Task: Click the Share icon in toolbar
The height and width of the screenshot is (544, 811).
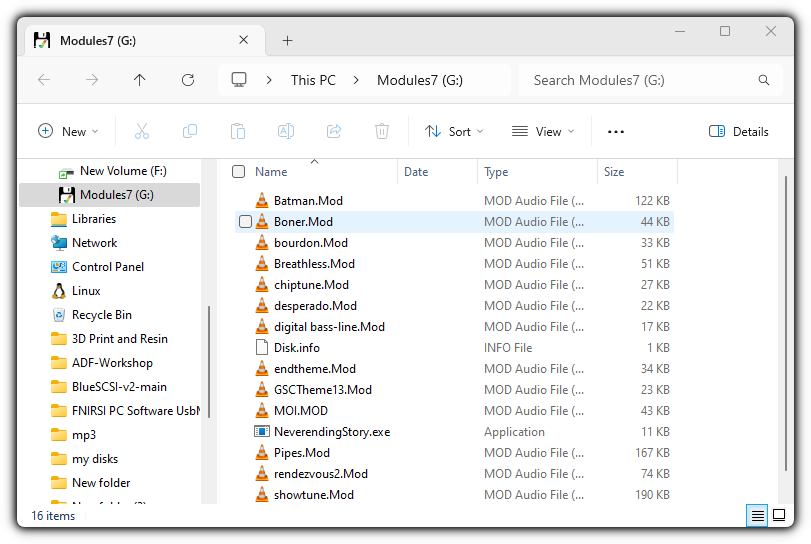Action: point(334,131)
